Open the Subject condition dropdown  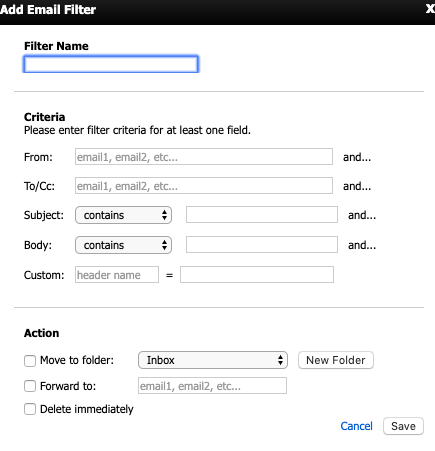click(123, 215)
